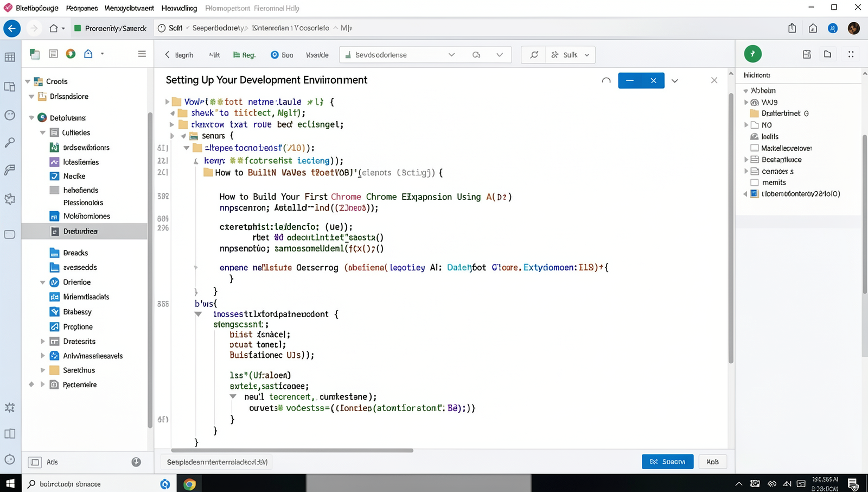Click the key icon in left rail
The image size is (868, 492).
coord(10,143)
